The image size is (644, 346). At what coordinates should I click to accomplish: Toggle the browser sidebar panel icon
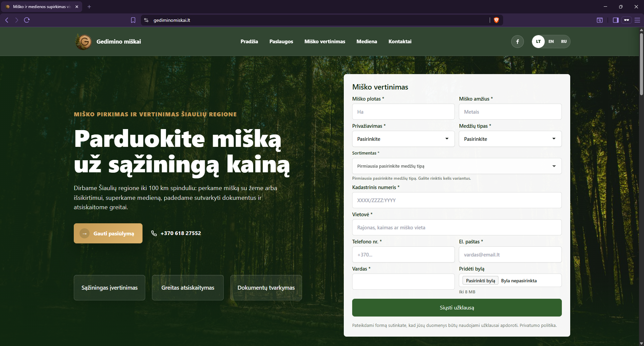pos(615,20)
